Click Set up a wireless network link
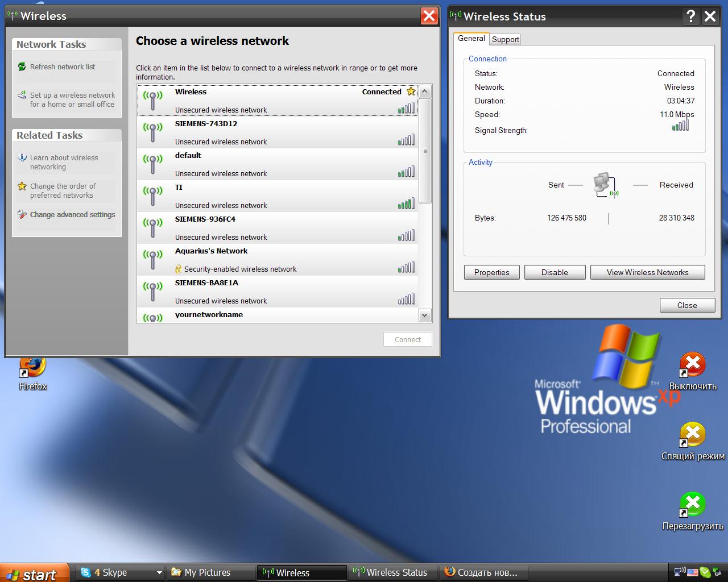This screenshot has width=728, height=582. pyautogui.click(x=72, y=100)
